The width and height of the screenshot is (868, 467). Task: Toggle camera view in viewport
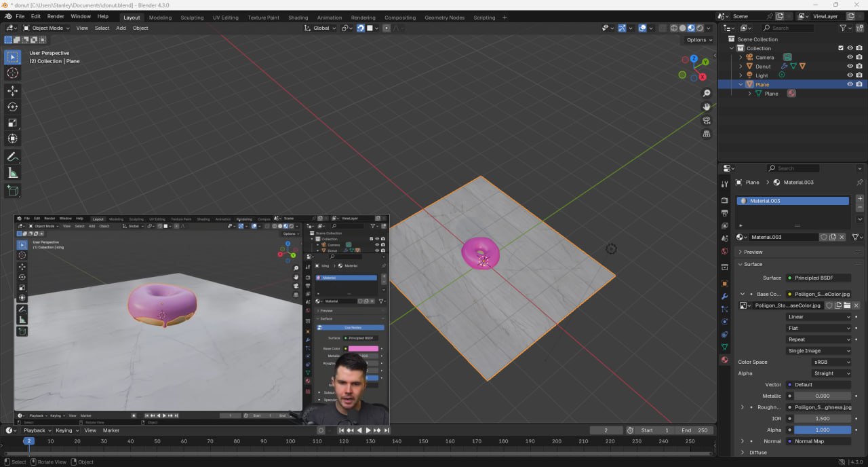pos(706,121)
